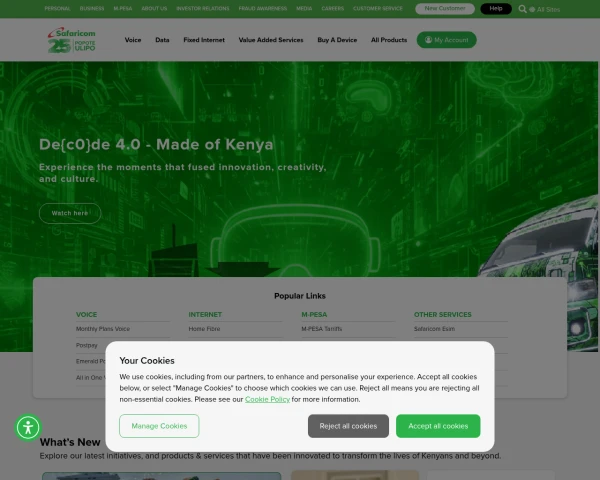Open Manage Cookies options
Screen dimensions: 600x480
(159, 426)
